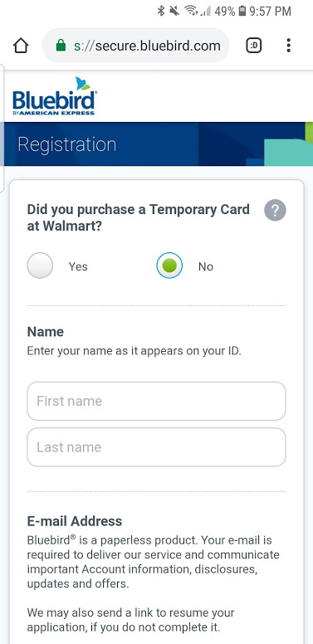Click the No label text
Image resolution: width=313 pixels, height=644 pixels.
(206, 266)
